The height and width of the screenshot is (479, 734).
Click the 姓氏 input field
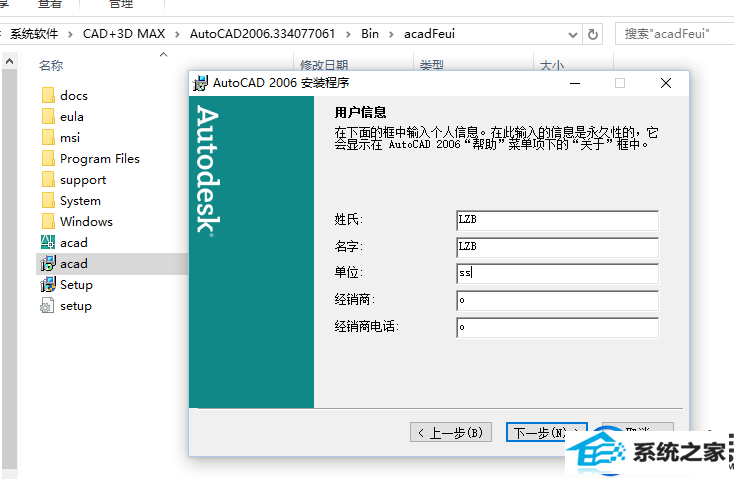[557, 220]
